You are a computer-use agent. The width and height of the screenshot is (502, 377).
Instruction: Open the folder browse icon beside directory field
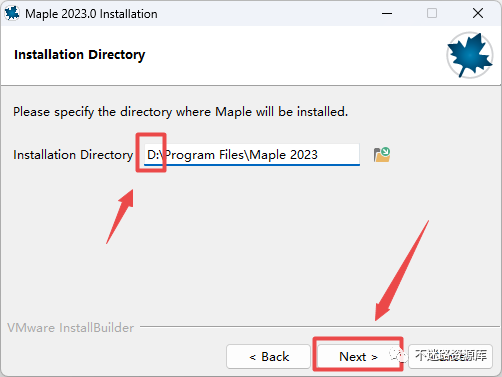click(x=382, y=155)
